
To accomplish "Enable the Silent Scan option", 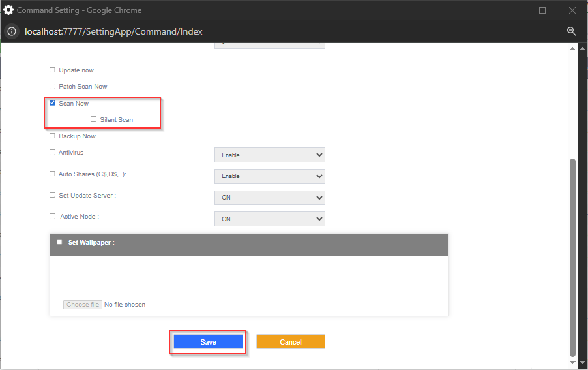I will click(x=94, y=119).
